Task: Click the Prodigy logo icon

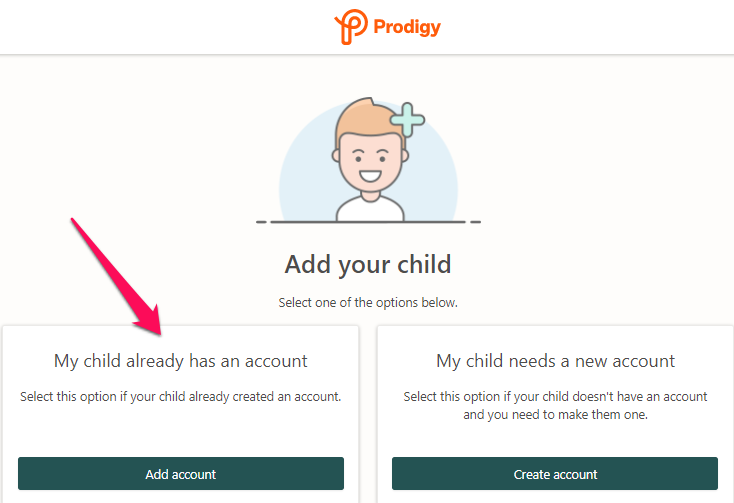Action: tap(351, 27)
